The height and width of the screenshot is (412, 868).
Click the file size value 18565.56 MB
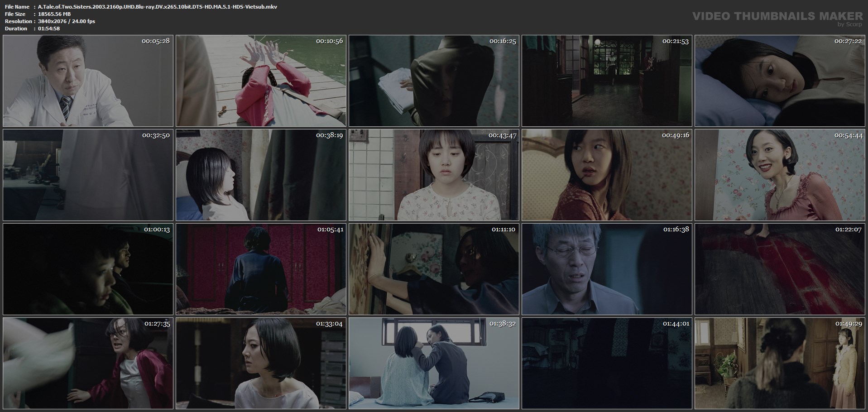click(x=54, y=14)
